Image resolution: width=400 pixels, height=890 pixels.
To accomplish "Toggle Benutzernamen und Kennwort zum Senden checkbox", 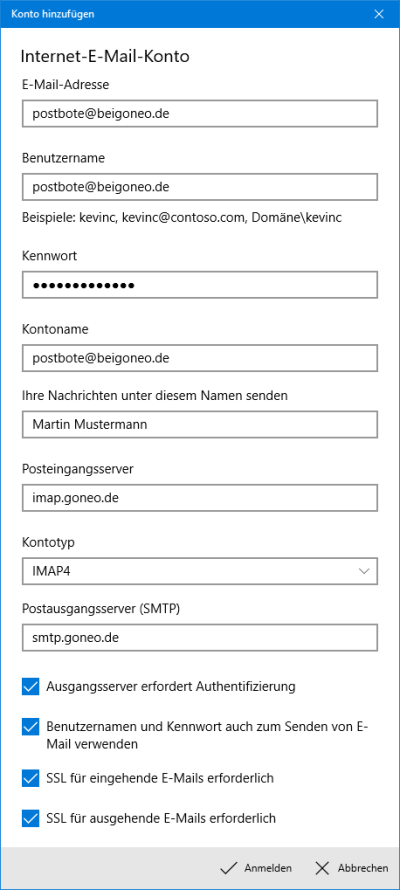I will coord(30,727).
